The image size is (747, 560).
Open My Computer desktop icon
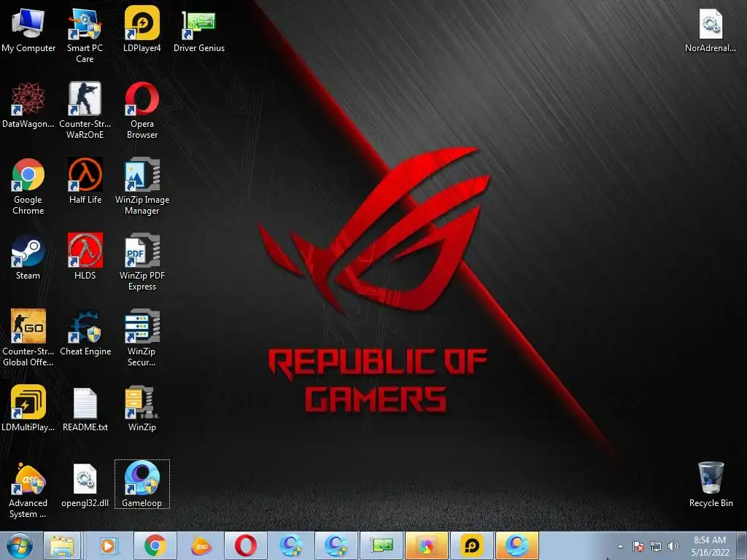pyautogui.click(x=28, y=29)
